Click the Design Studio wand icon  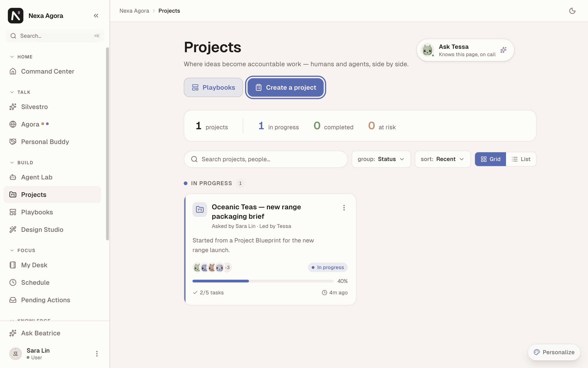point(13,230)
